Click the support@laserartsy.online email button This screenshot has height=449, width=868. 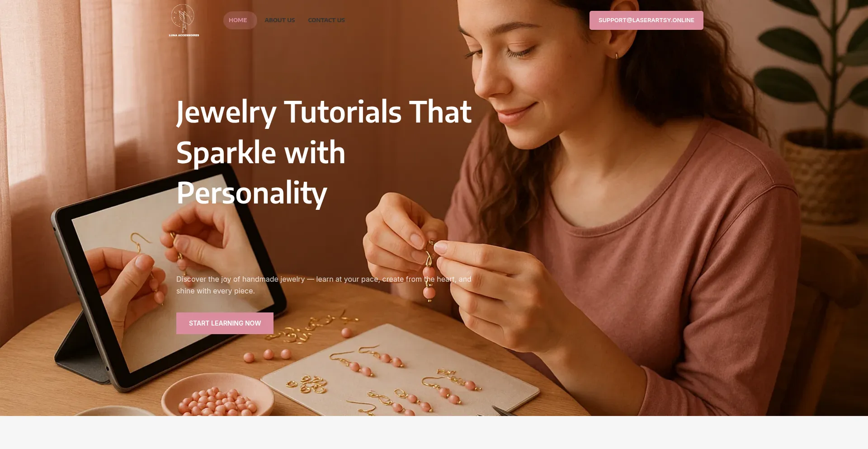(646, 20)
